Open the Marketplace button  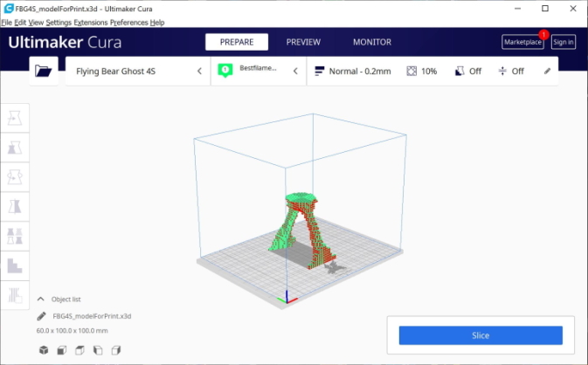[522, 42]
